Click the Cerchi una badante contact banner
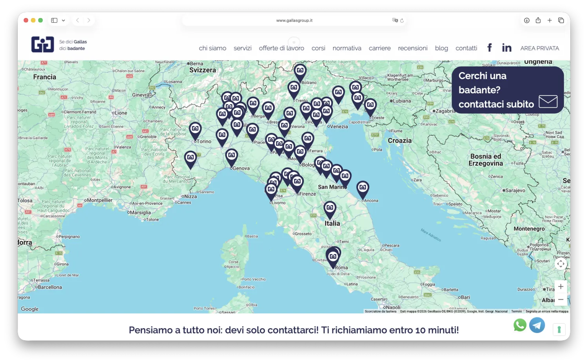The image size is (588, 364). click(x=508, y=90)
